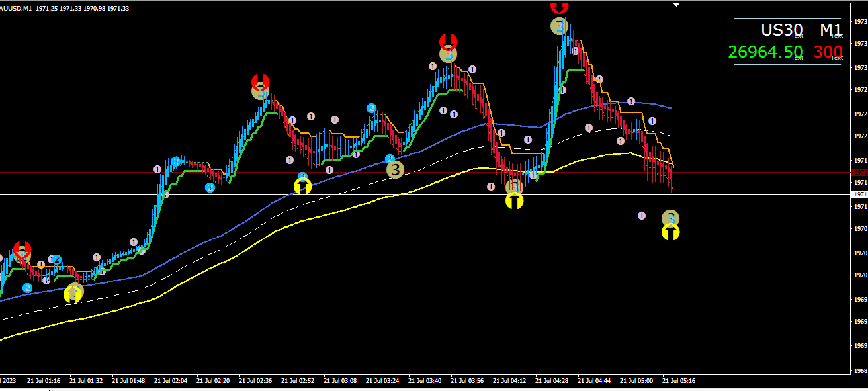This screenshot has width=868, height=391.
Task: Select the 21 Jul 04:44 time label
Action: [594, 381]
